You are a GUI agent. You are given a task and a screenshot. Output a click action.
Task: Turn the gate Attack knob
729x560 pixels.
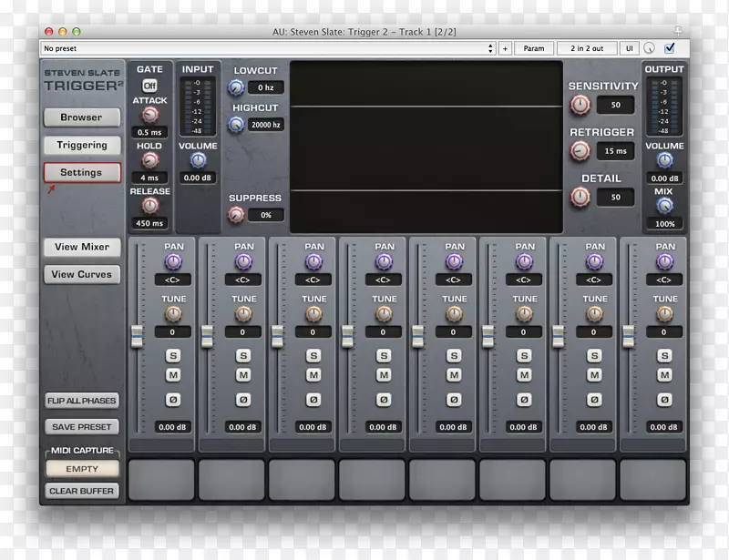149,115
